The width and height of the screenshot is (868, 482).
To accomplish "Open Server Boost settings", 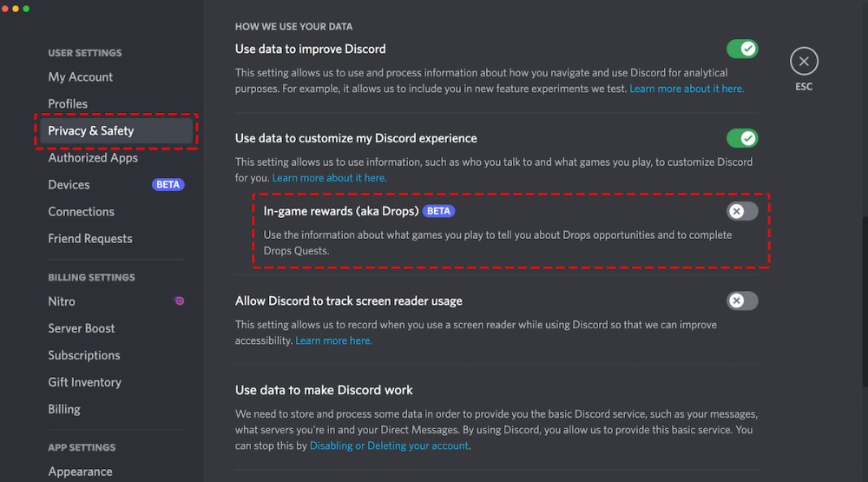I will tap(82, 328).
